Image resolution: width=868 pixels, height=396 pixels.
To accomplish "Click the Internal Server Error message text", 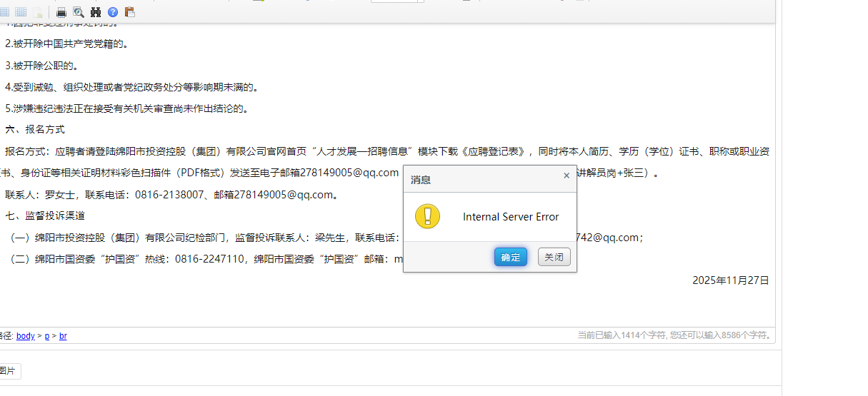I will click(x=511, y=217).
